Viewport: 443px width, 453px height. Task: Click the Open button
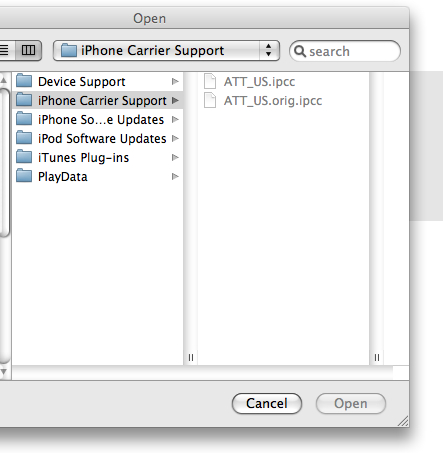pyautogui.click(x=351, y=403)
